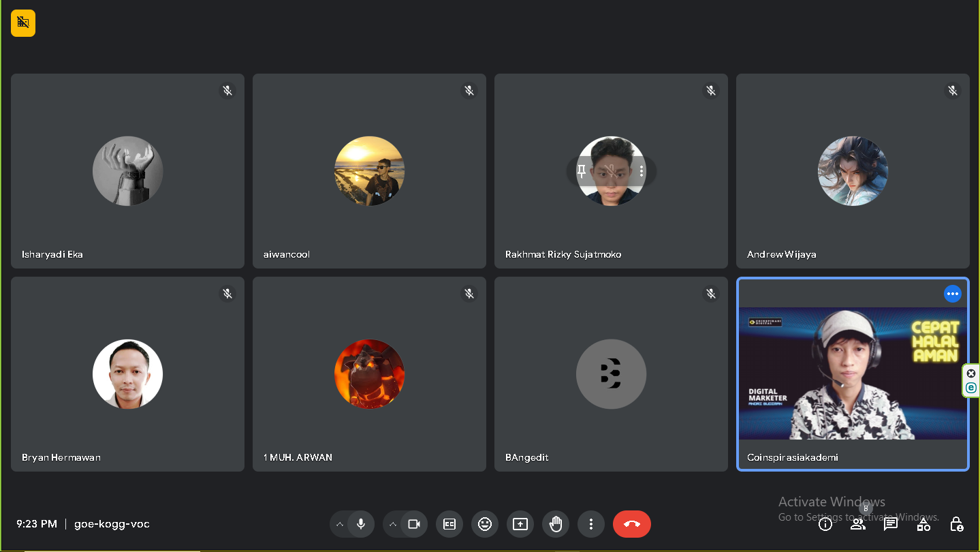This screenshot has height=552, width=980.
Task: Toggle closed captions button
Action: (449, 524)
